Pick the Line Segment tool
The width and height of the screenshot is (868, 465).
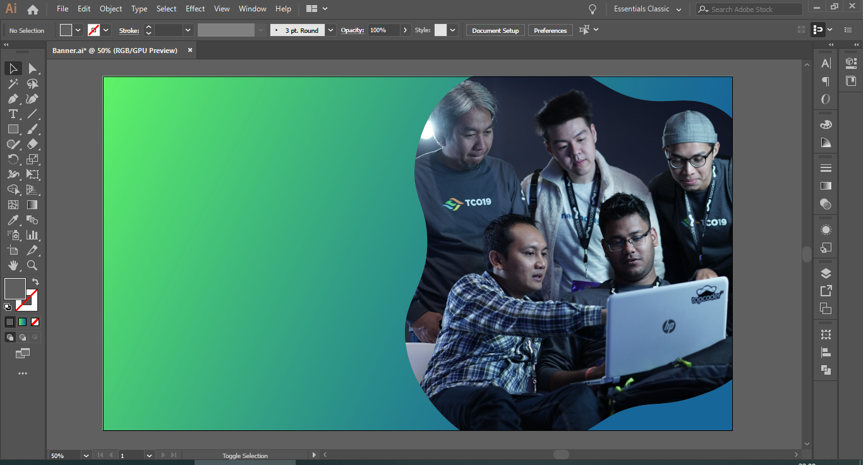tap(33, 114)
